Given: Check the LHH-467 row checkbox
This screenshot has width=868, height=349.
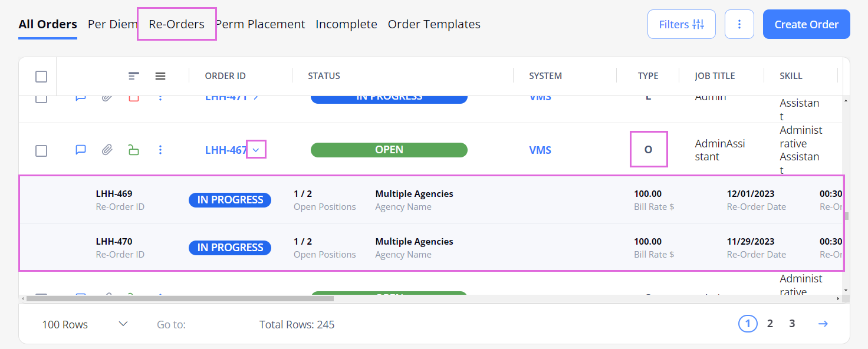Looking at the screenshot, I should coord(41,151).
